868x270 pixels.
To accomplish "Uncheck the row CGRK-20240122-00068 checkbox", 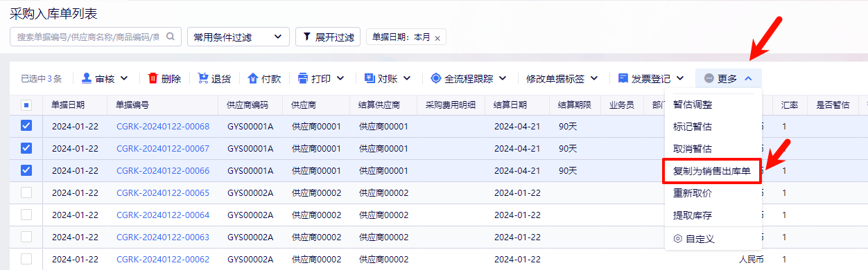I will pos(26,126).
